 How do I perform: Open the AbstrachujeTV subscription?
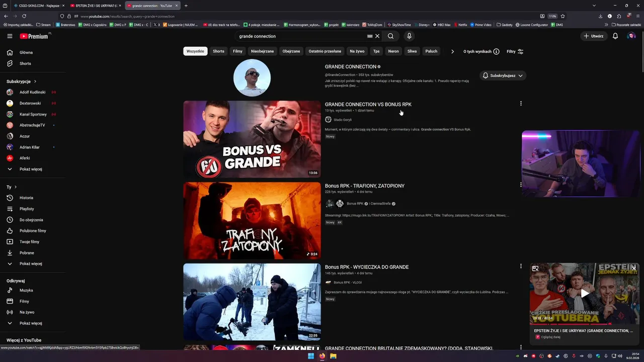(x=33, y=125)
